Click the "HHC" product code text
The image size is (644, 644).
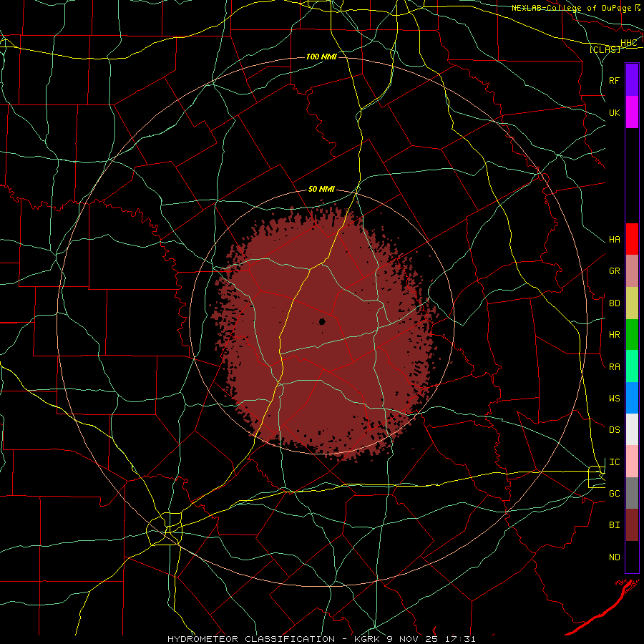[x=628, y=43]
